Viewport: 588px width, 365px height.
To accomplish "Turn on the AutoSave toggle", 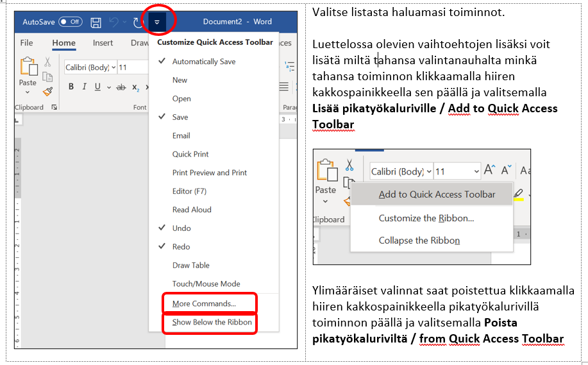I will click(x=70, y=22).
